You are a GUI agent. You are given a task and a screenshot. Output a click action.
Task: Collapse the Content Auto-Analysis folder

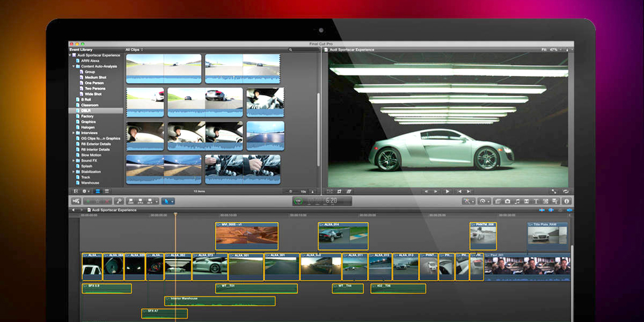point(74,66)
